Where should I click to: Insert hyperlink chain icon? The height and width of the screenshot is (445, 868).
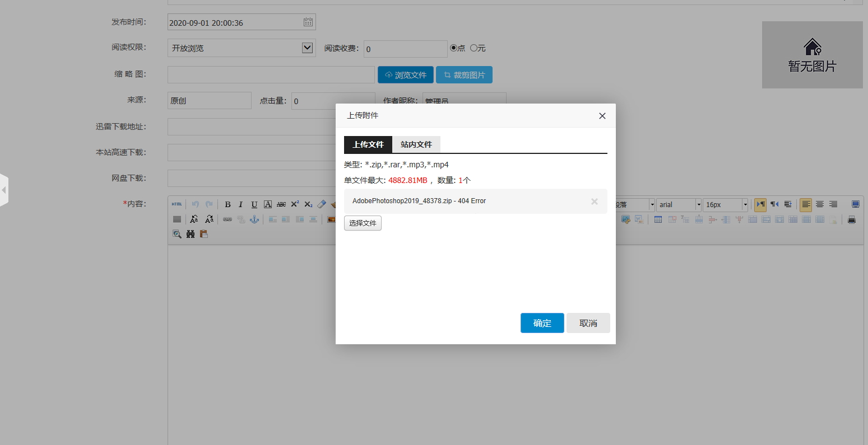(228, 219)
